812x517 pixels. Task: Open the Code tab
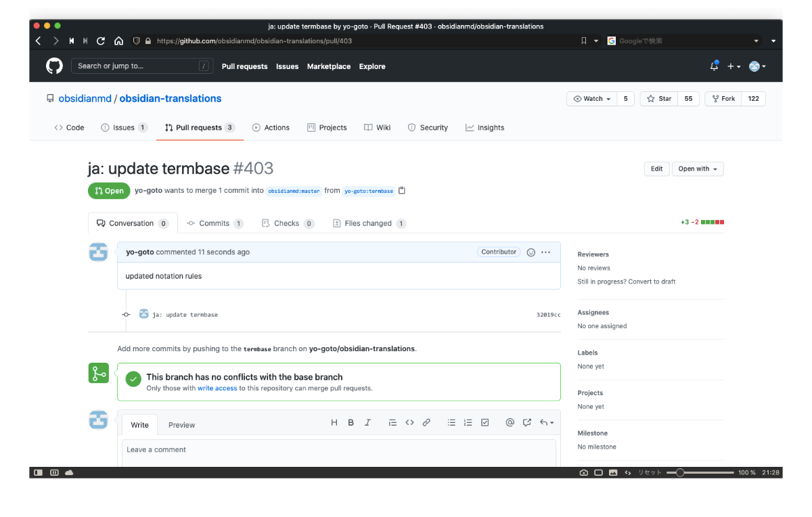[69, 127]
